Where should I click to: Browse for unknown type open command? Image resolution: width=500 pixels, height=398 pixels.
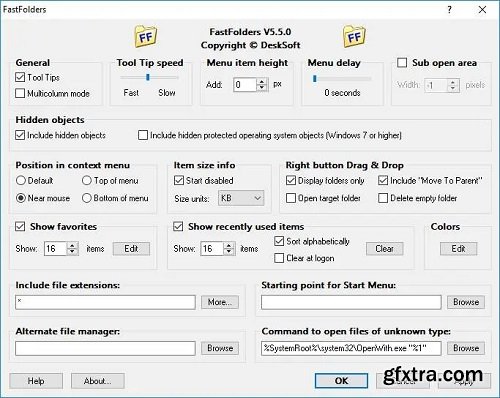(x=466, y=348)
